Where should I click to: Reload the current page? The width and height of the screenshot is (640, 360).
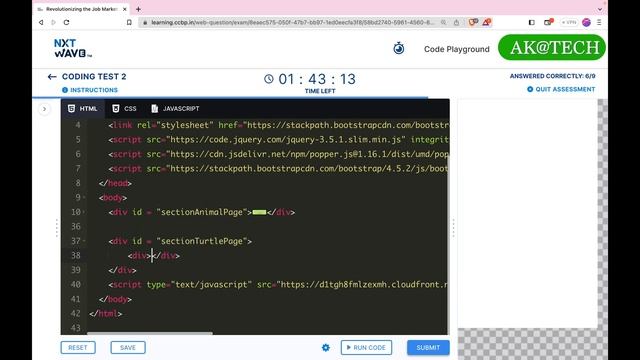66,22
